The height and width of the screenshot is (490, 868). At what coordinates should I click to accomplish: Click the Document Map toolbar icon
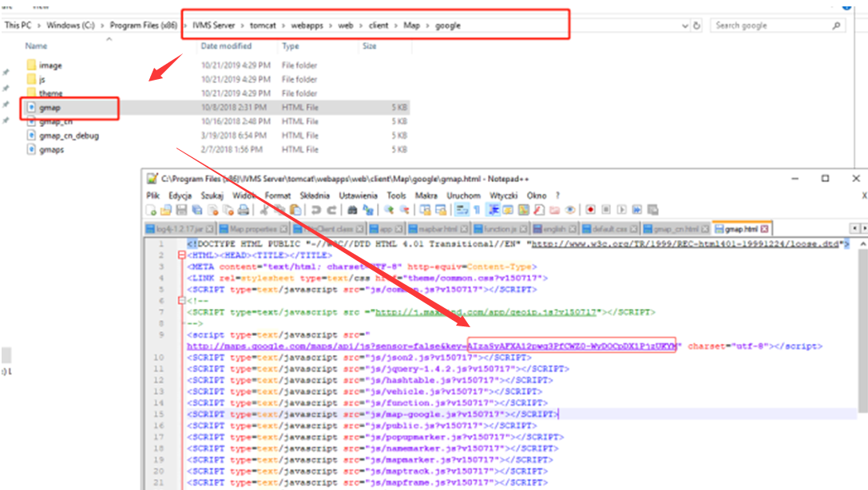click(x=524, y=210)
